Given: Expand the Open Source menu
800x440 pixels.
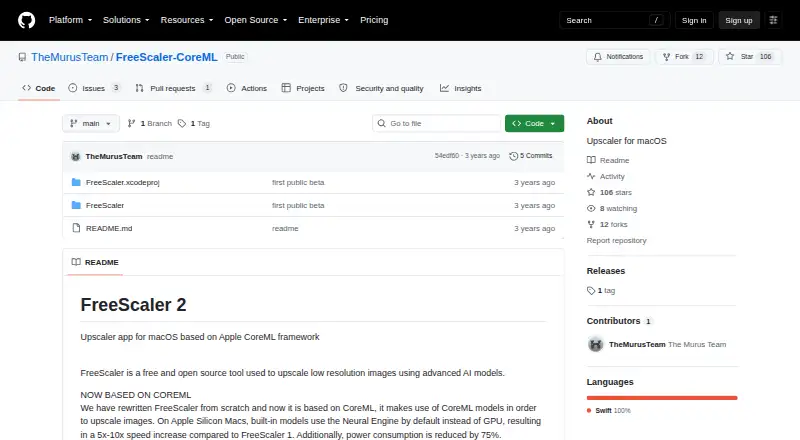Looking at the screenshot, I should click(x=256, y=20).
